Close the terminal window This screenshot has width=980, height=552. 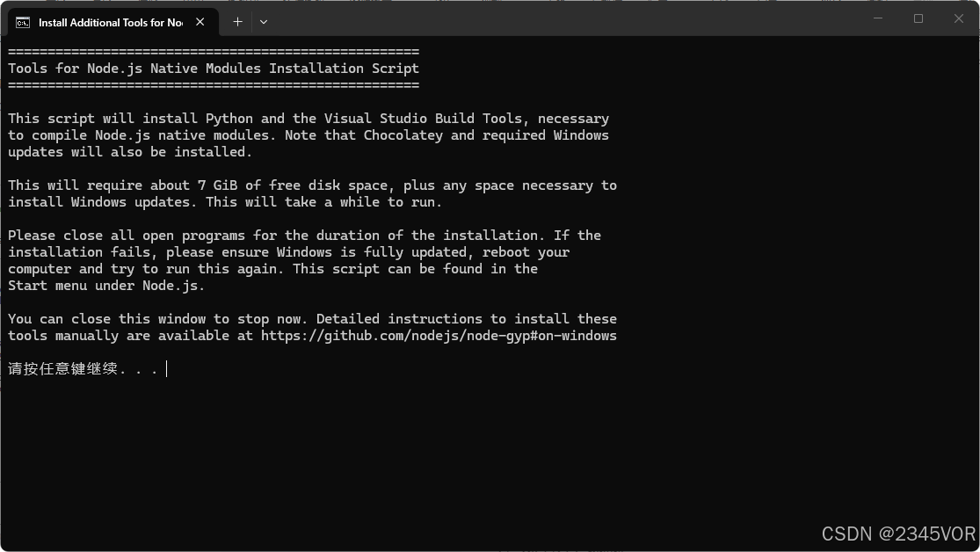click(959, 18)
